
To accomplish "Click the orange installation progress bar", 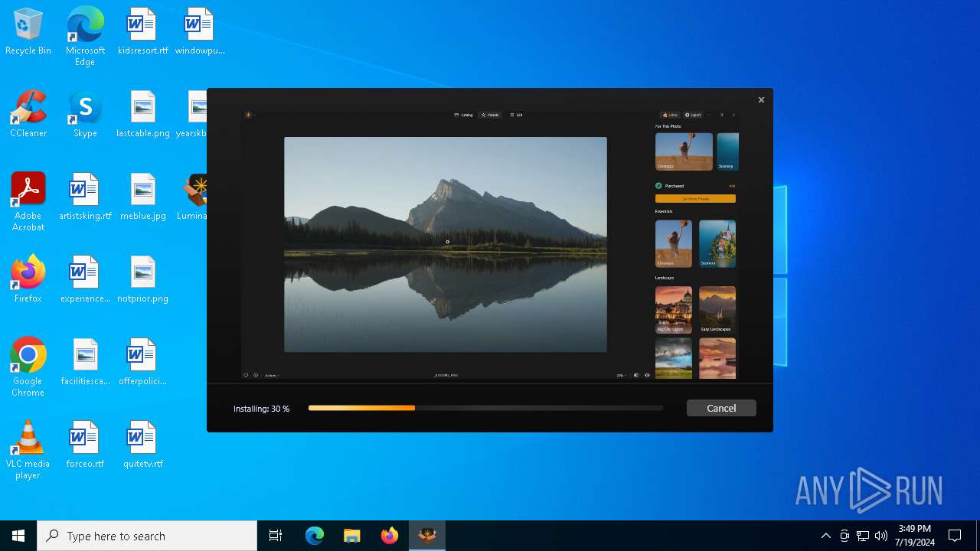I will (x=485, y=408).
